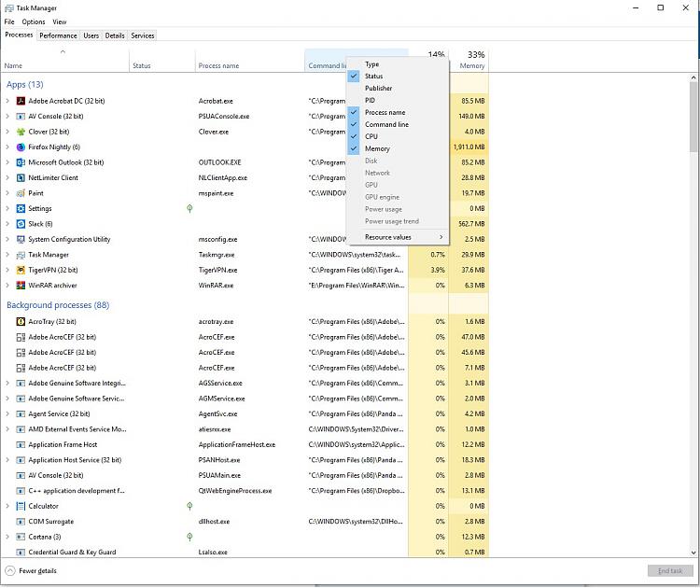The height and width of the screenshot is (588, 700).
Task: Expand the Adobe Genuine Software Integri... row
Action: click(x=7, y=383)
